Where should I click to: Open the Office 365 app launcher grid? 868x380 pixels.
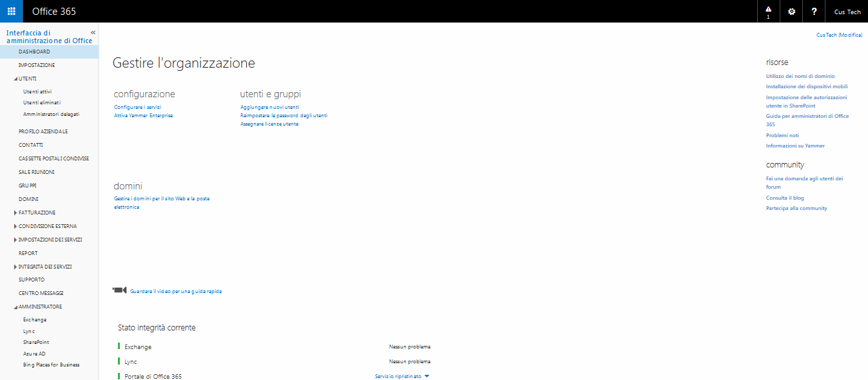click(x=11, y=11)
